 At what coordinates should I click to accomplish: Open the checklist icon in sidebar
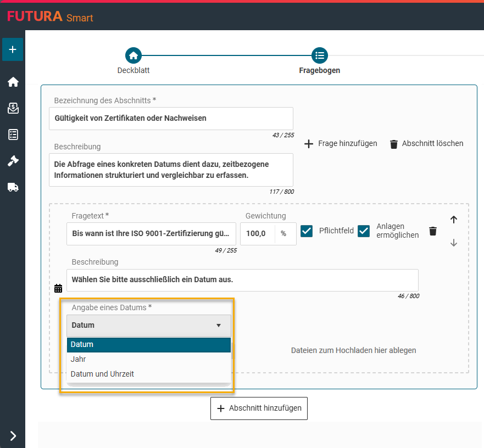(13, 135)
